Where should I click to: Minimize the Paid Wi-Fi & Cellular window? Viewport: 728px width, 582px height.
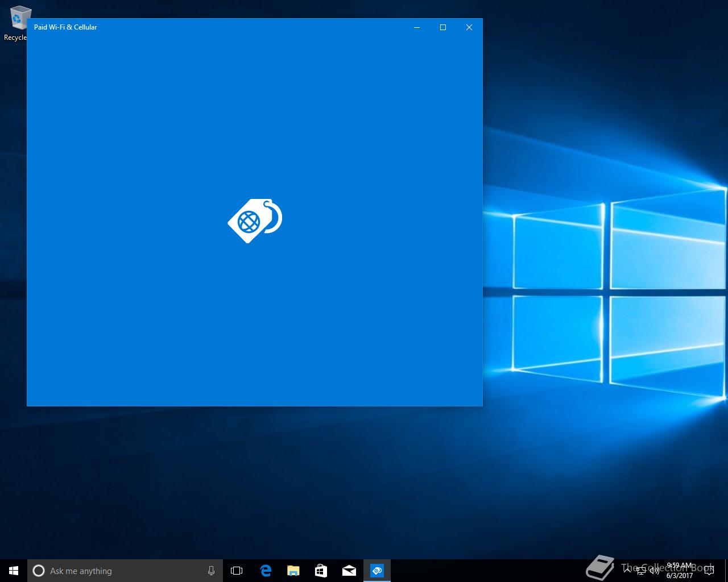[417, 27]
